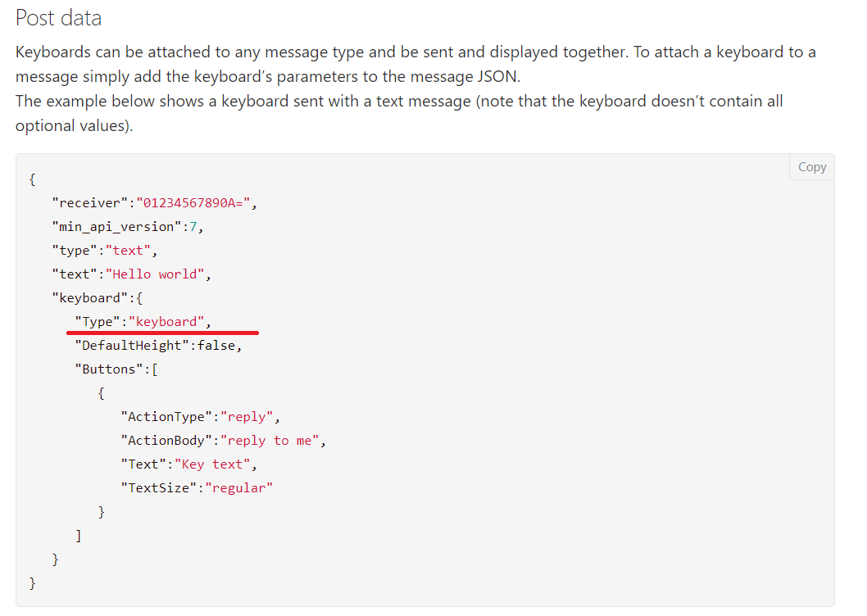Click the "ActionBody":"reply to me" line
The image size is (867, 616).
224,441
